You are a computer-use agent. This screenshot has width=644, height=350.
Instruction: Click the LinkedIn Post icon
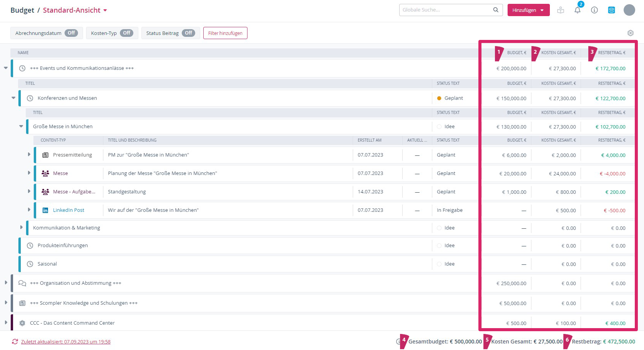coord(45,210)
